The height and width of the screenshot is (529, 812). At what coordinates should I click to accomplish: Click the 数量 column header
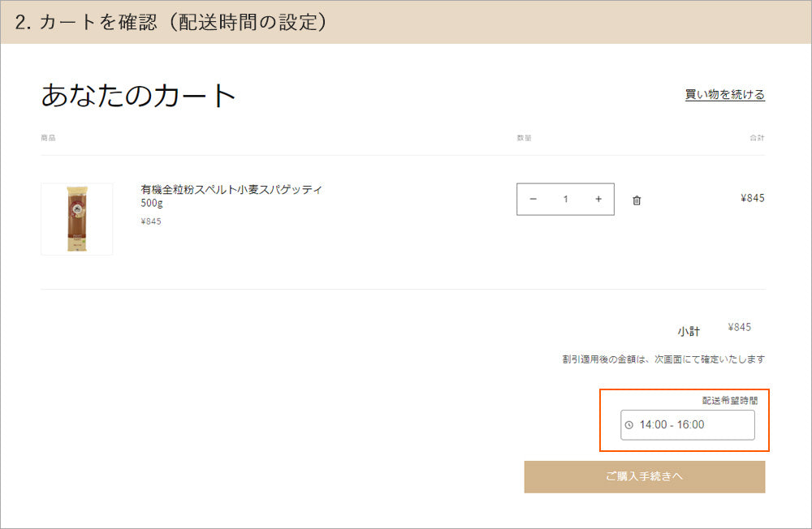coord(525,138)
